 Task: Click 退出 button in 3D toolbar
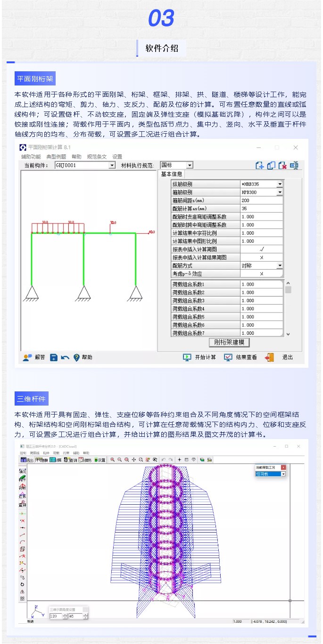point(26,459)
